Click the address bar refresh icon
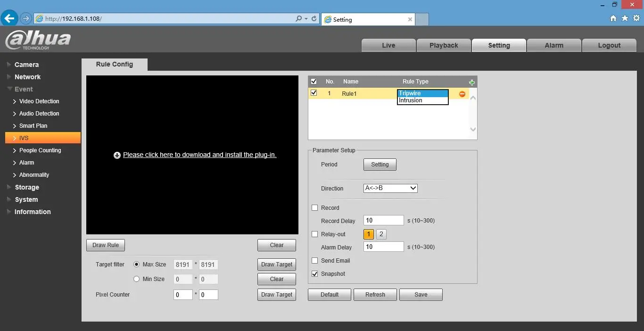 coord(314,19)
